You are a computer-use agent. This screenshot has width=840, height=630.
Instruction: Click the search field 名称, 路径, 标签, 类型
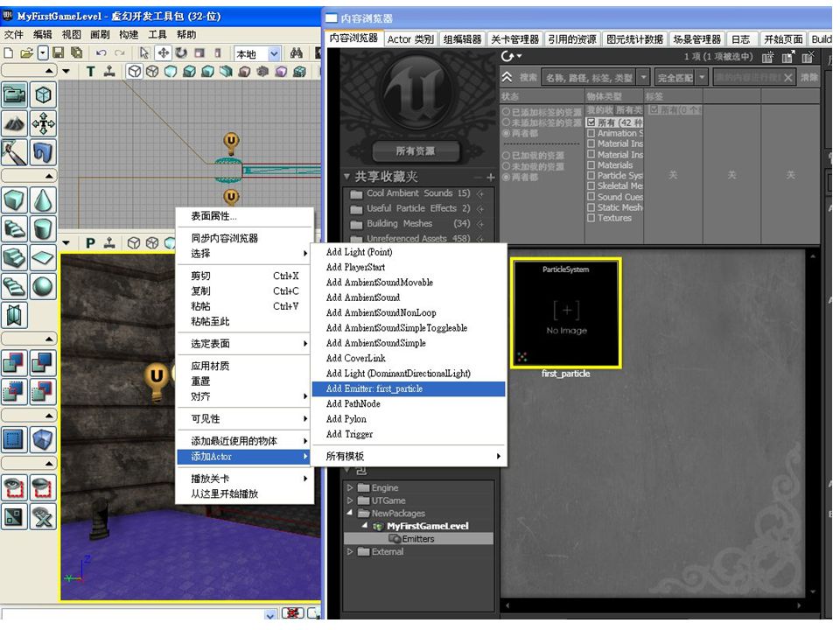click(589, 78)
